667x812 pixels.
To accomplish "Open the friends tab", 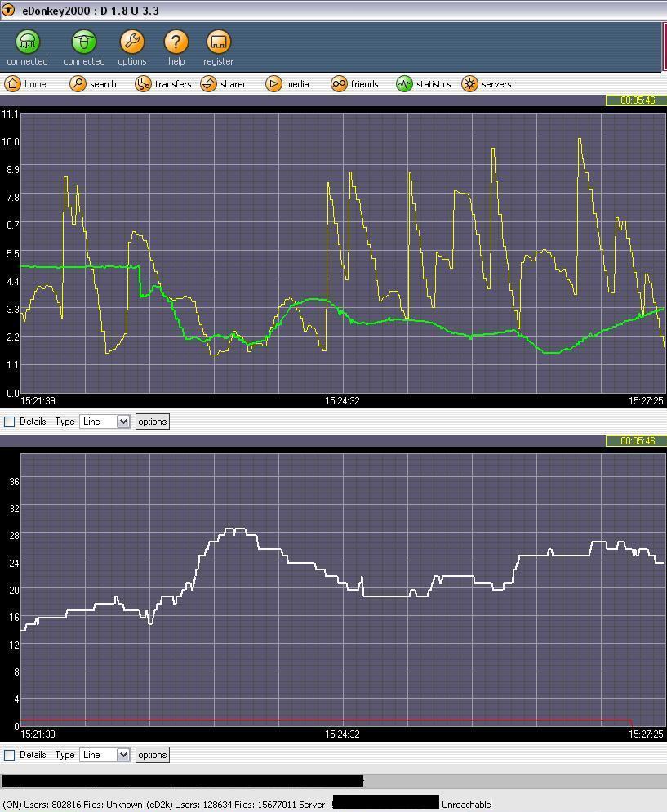I will (x=354, y=84).
